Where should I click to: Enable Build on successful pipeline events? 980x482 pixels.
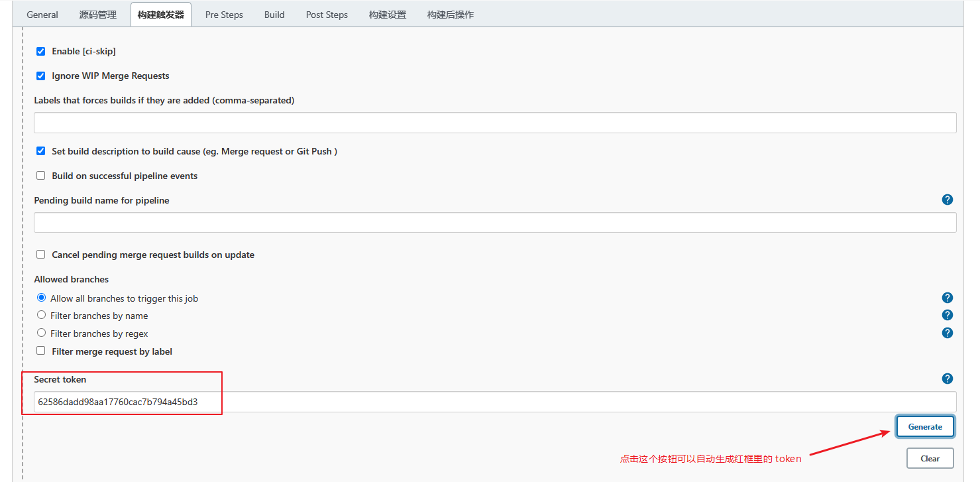[41, 176]
